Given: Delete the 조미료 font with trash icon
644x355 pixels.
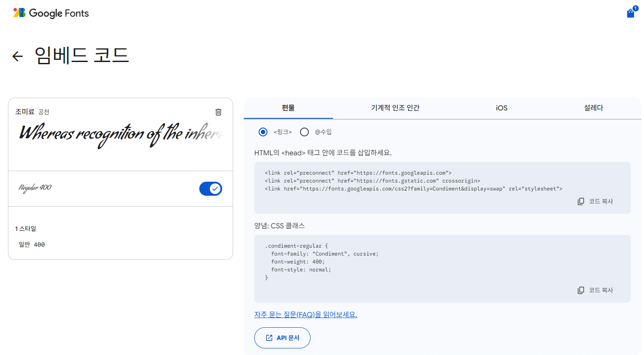Looking at the screenshot, I should (x=218, y=112).
